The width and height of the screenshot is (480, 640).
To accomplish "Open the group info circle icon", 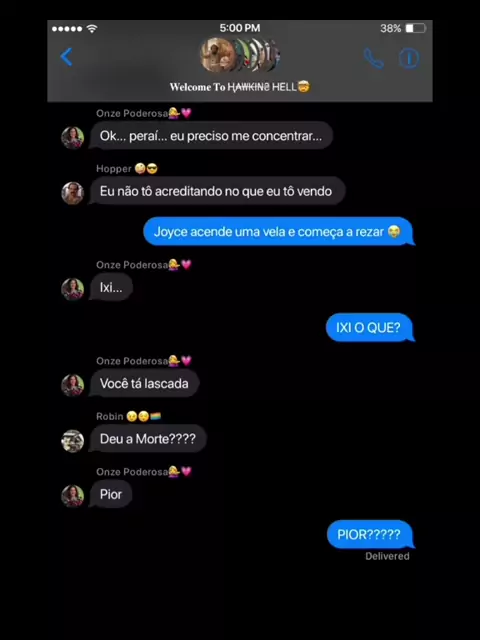I will point(409,58).
